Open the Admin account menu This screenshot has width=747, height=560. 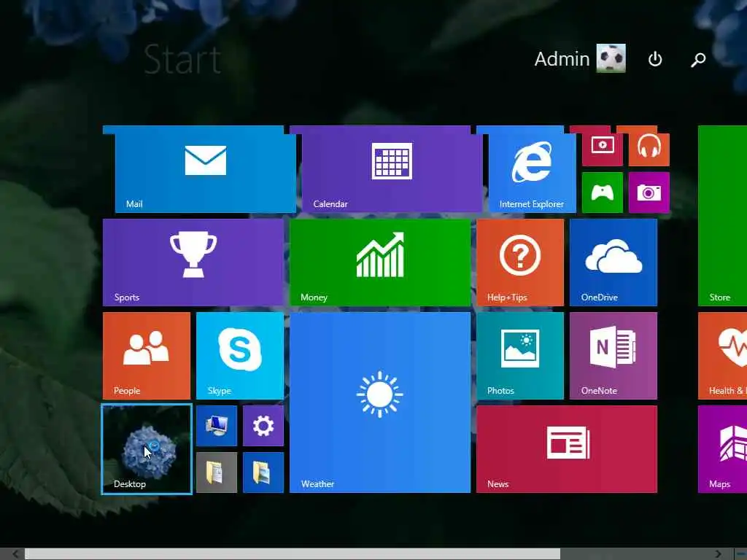tap(580, 58)
